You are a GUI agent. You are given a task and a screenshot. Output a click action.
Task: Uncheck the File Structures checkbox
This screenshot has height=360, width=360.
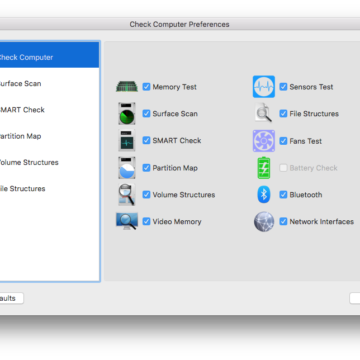pos(283,114)
